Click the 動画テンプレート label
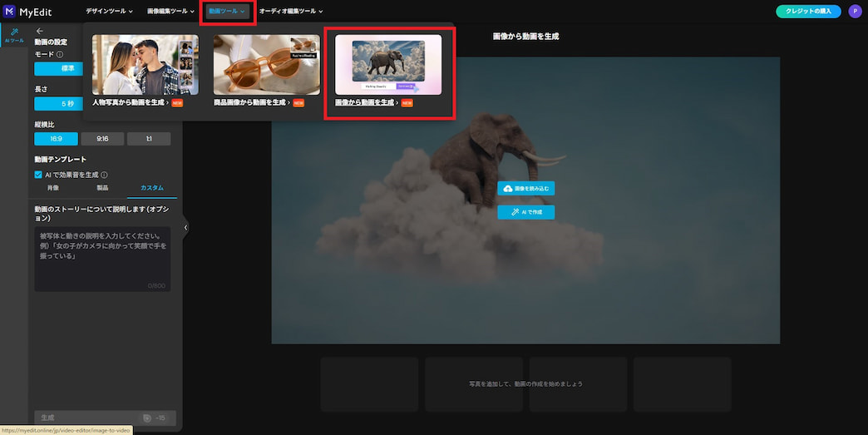This screenshot has height=435, width=868. point(61,160)
